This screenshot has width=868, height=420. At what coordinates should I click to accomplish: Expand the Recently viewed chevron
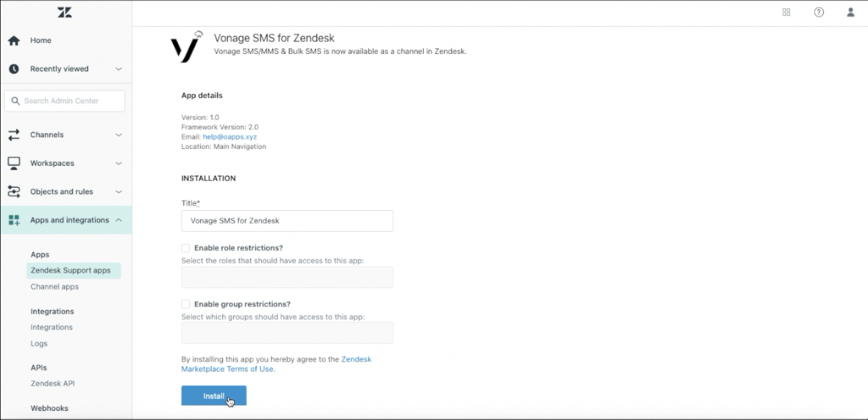coord(119,69)
